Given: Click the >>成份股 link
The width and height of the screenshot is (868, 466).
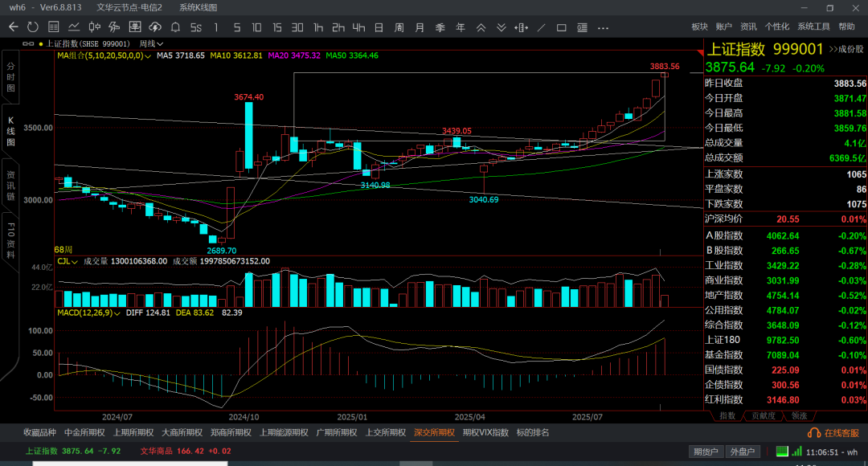Looking at the screenshot, I should coord(845,49).
